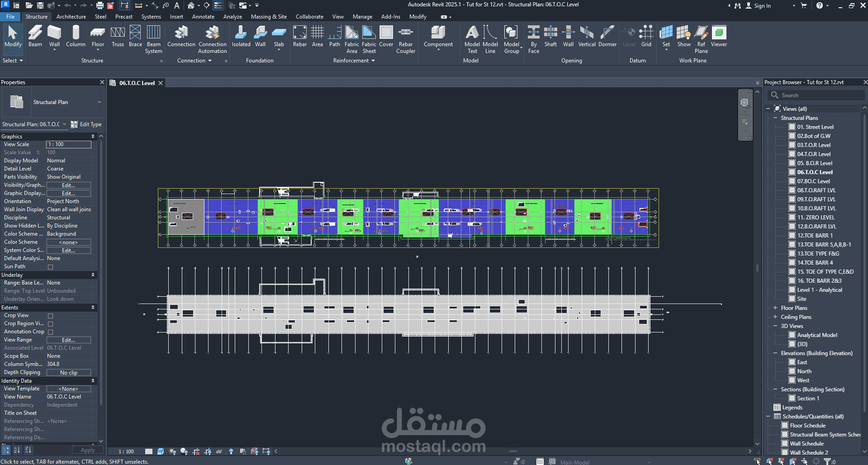Open the work plane Viewer
The image size is (868, 465).
[x=719, y=36]
